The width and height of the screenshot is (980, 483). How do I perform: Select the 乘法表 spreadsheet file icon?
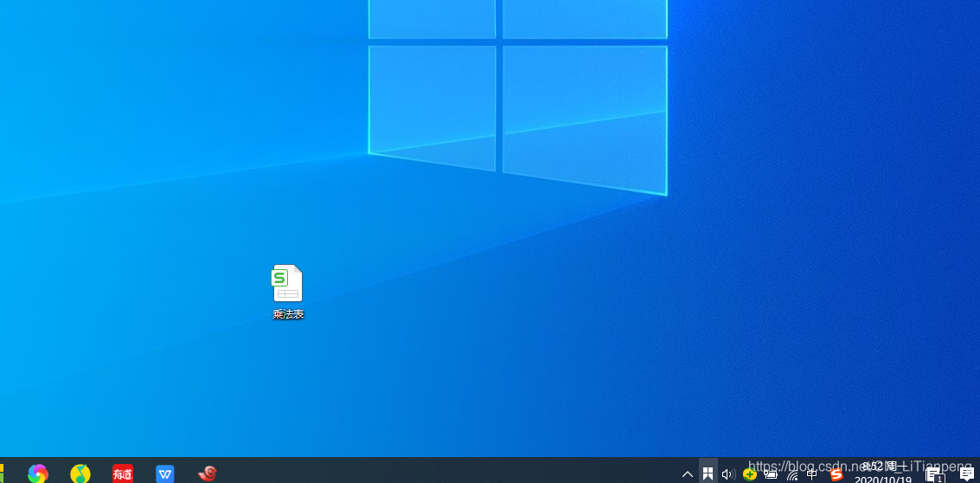[x=287, y=283]
